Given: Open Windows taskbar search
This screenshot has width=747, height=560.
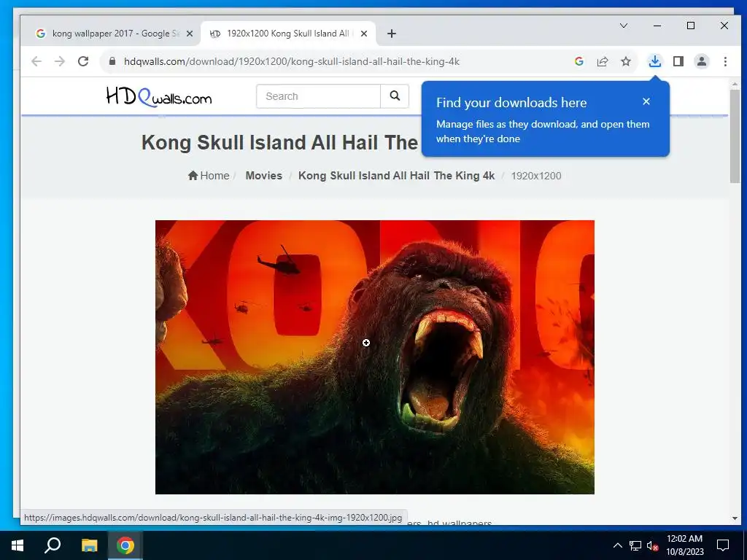Looking at the screenshot, I should click(x=53, y=545).
